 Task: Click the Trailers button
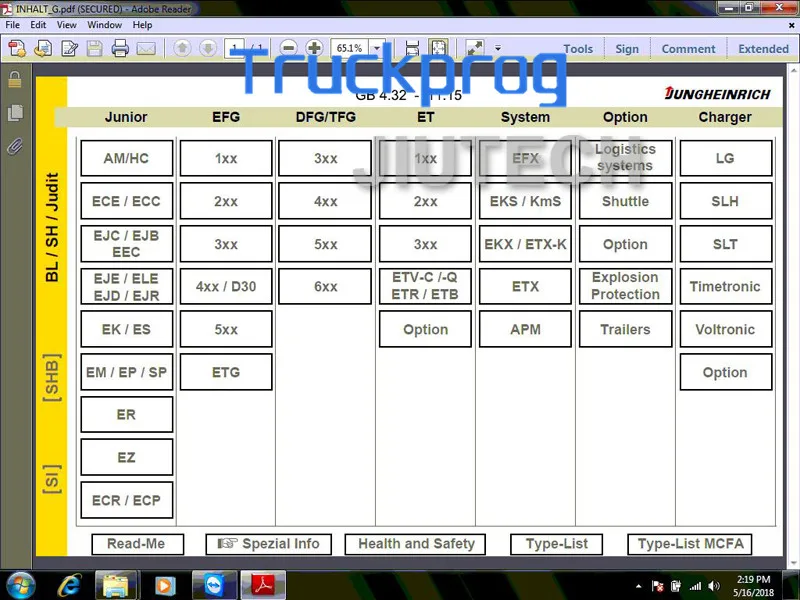(626, 329)
